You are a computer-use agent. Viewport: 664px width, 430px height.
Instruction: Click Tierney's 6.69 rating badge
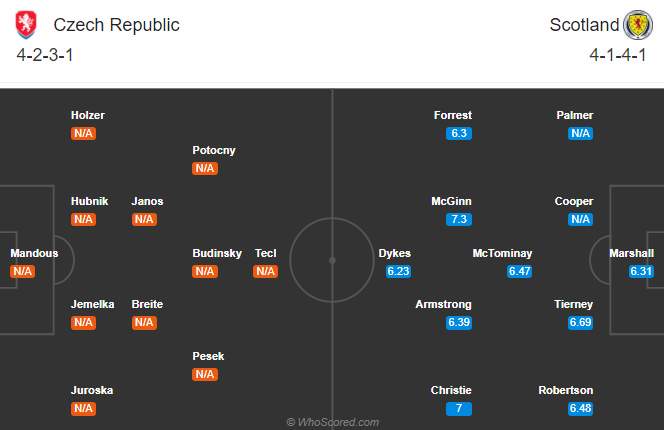(x=580, y=322)
